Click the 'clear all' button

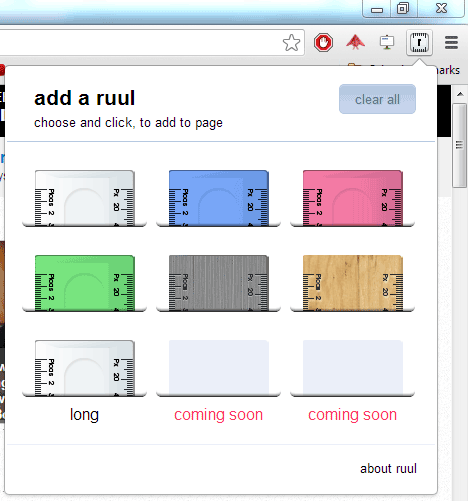point(377,99)
